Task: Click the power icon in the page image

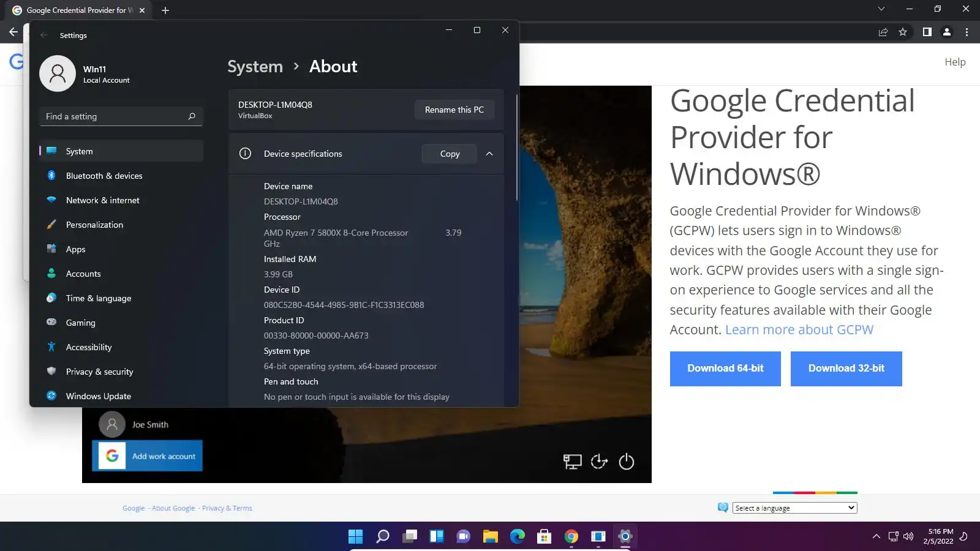Action: click(x=626, y=462)
